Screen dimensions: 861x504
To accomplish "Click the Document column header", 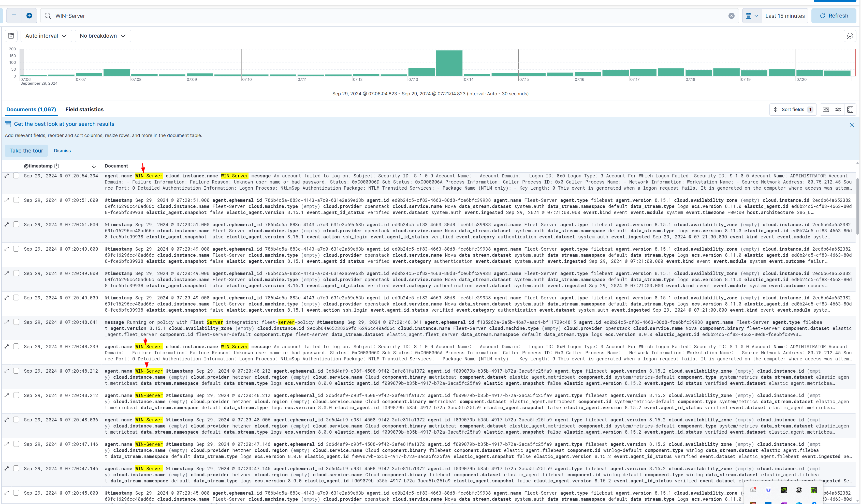I will pos(116,166).
